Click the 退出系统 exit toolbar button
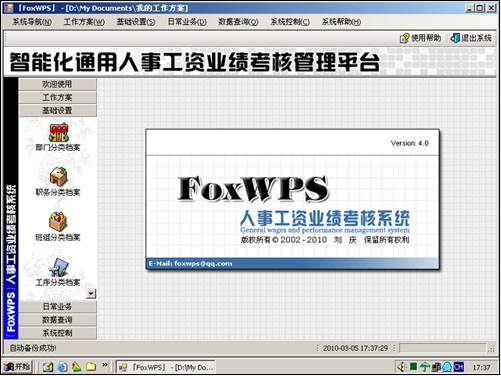 pos(471,38)
